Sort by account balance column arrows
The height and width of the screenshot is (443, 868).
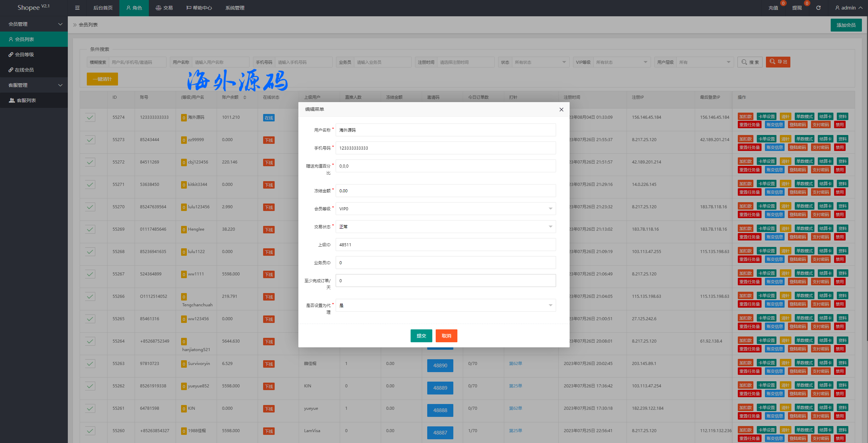click(x=245, y=97)
